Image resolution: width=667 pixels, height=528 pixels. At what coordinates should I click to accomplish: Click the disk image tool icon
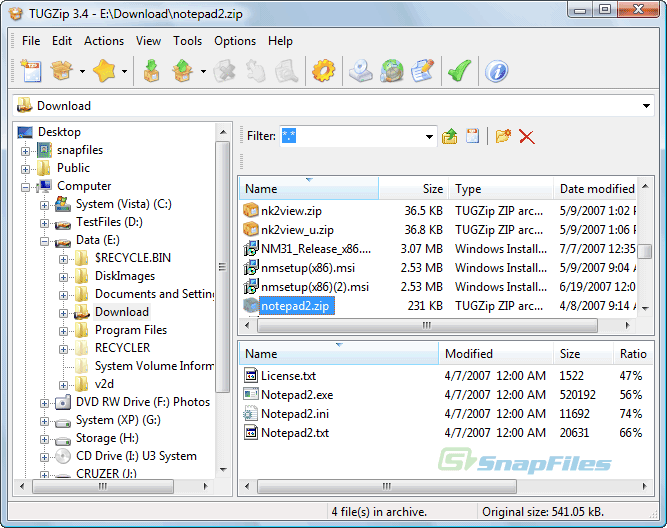point(361,71)
